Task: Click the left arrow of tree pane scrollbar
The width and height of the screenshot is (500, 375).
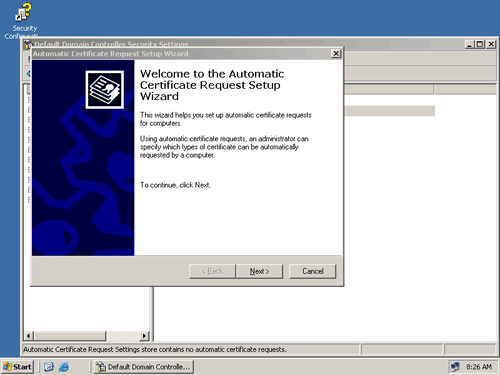Action: [28, 336]
